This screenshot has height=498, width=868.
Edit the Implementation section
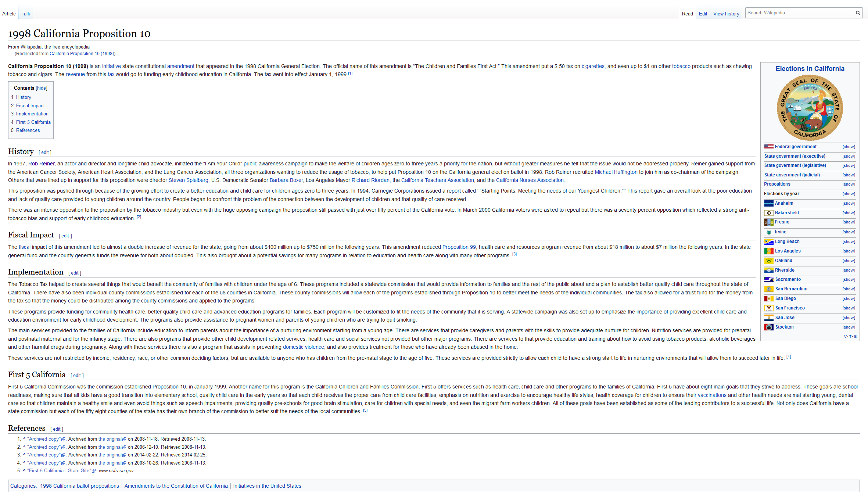tap(75, 273)
